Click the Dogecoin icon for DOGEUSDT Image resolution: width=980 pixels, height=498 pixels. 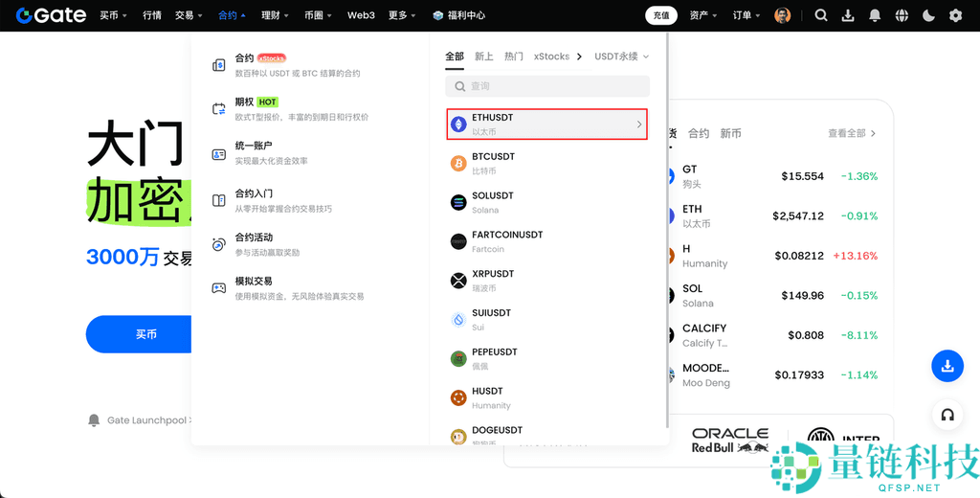coord(458,436)
